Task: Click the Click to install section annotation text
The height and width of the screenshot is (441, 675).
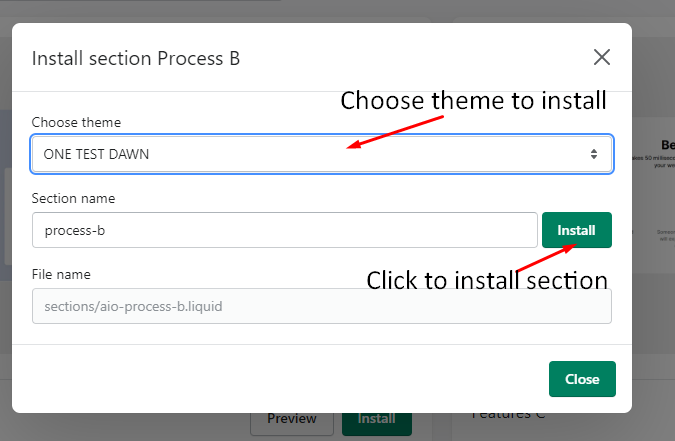Action: [x=487, y=280]
